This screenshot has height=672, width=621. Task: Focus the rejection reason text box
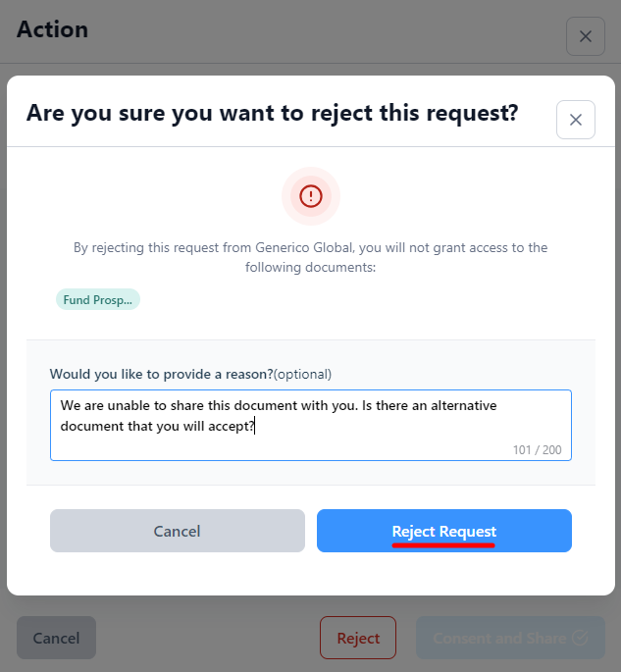pyautogui.click(x=311, y=425)
